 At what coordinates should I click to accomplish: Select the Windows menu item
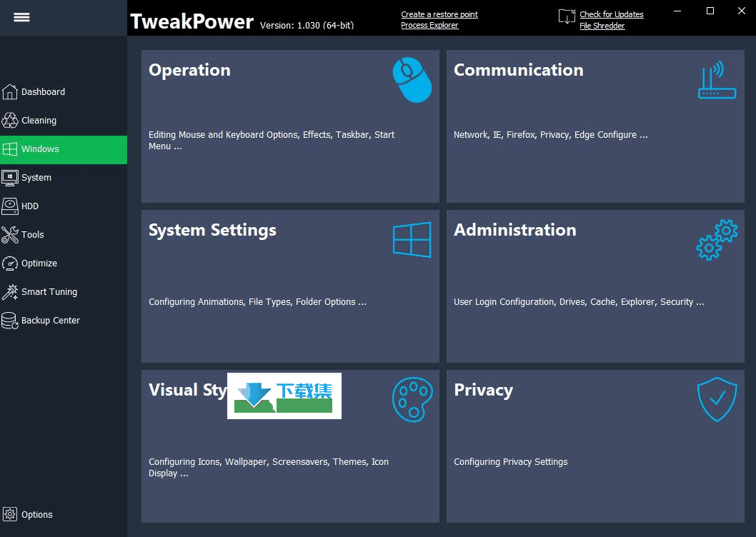pyautogui.click(x=64, y=150)
